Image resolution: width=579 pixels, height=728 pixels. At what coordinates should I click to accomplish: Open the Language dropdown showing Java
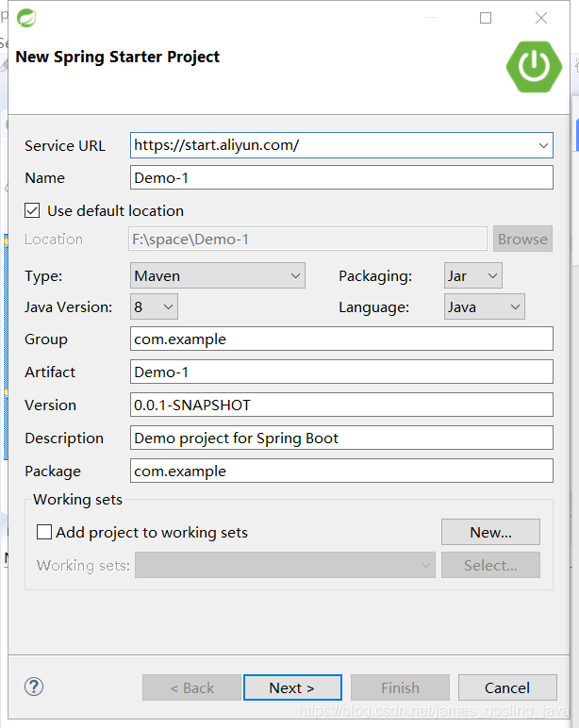click(485, 306)
